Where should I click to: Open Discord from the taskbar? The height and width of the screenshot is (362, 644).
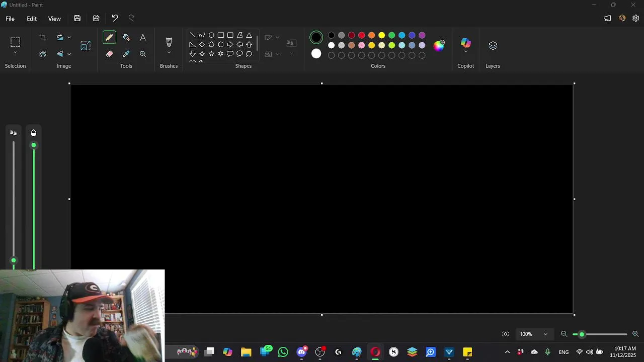pyautogui.click(x=302, y=352)
